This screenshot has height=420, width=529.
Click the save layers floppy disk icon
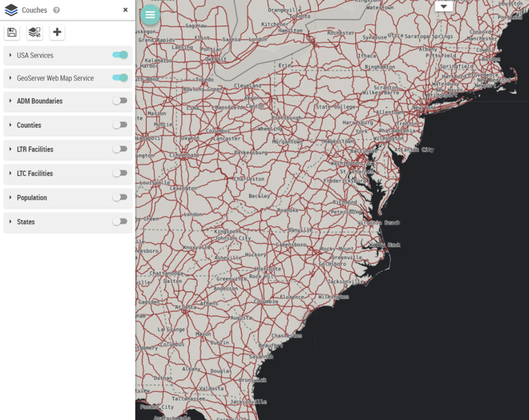12,33
